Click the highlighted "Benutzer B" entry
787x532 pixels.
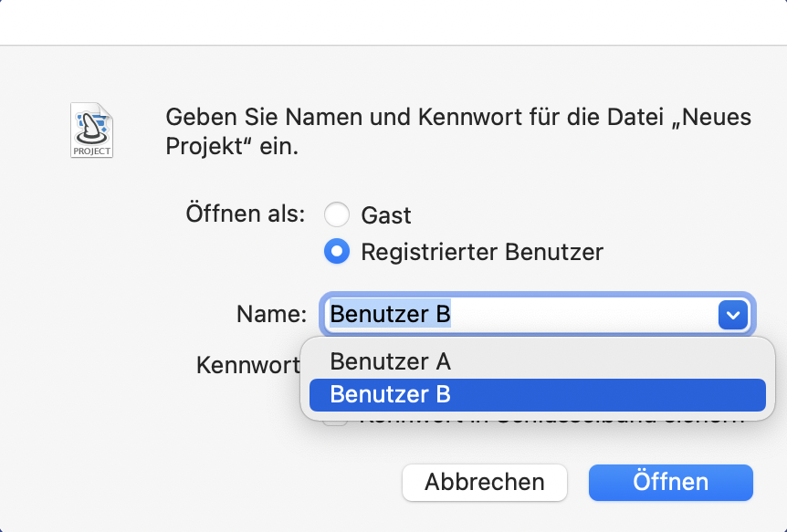pos(391,395)
